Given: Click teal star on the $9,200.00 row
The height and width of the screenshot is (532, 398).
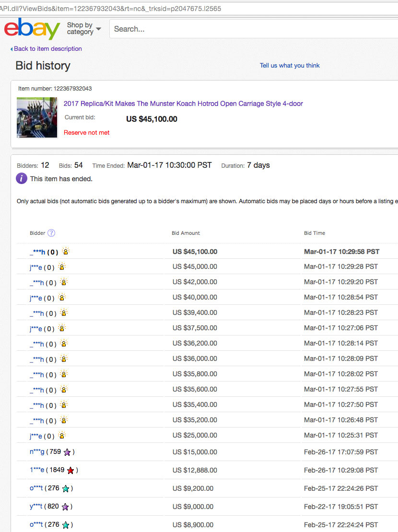Looking at the screenshot, I should [66, 488].
